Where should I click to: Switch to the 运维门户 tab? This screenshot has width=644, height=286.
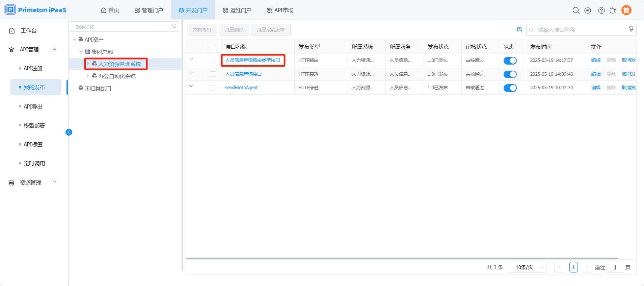[x=237, y=10]
